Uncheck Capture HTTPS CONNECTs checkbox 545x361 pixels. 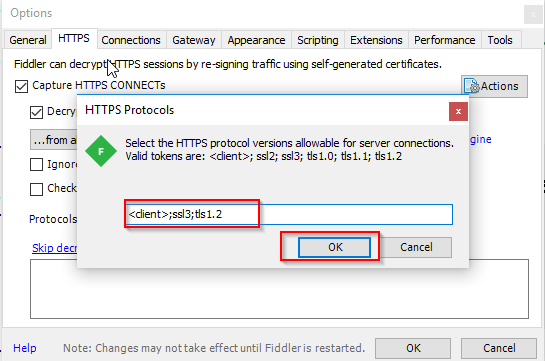click(x=21, y=86)
